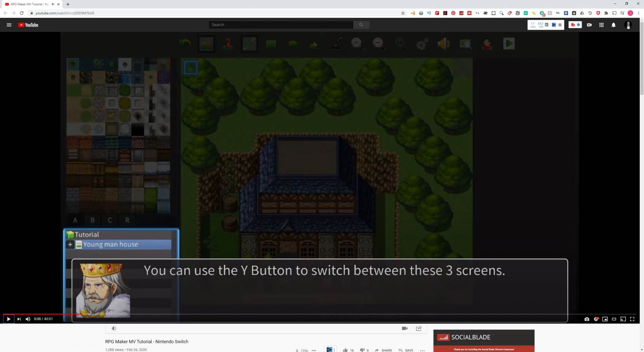This screenshot has height=352, width=644.
Task: Open the notifications bell
Action: pyautogui.click(x=614, y=25)
